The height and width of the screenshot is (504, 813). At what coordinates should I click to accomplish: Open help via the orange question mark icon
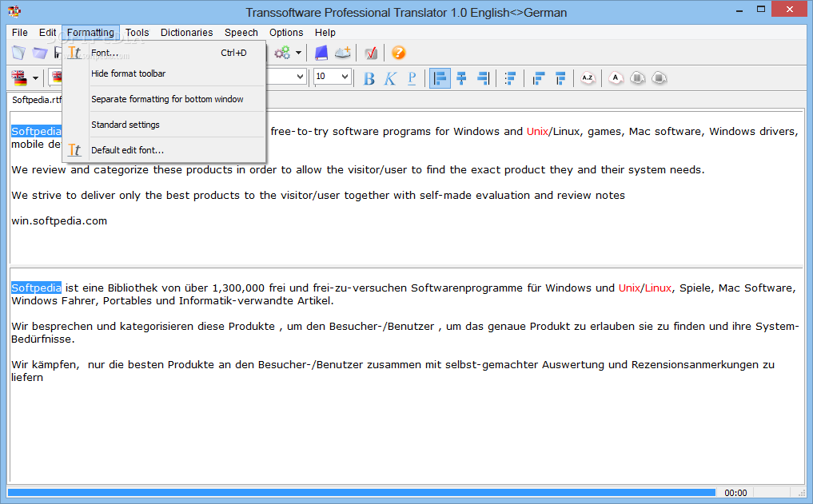click(x=398, y=53)
